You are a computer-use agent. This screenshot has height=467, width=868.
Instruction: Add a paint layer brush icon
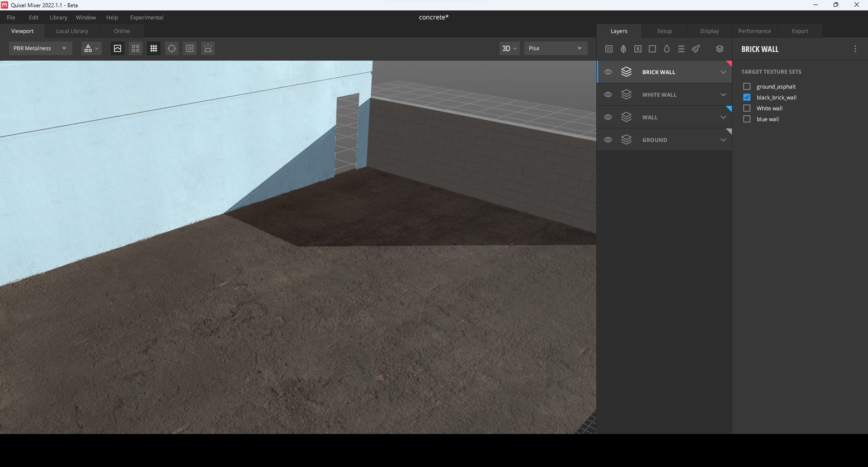(696, 49)
